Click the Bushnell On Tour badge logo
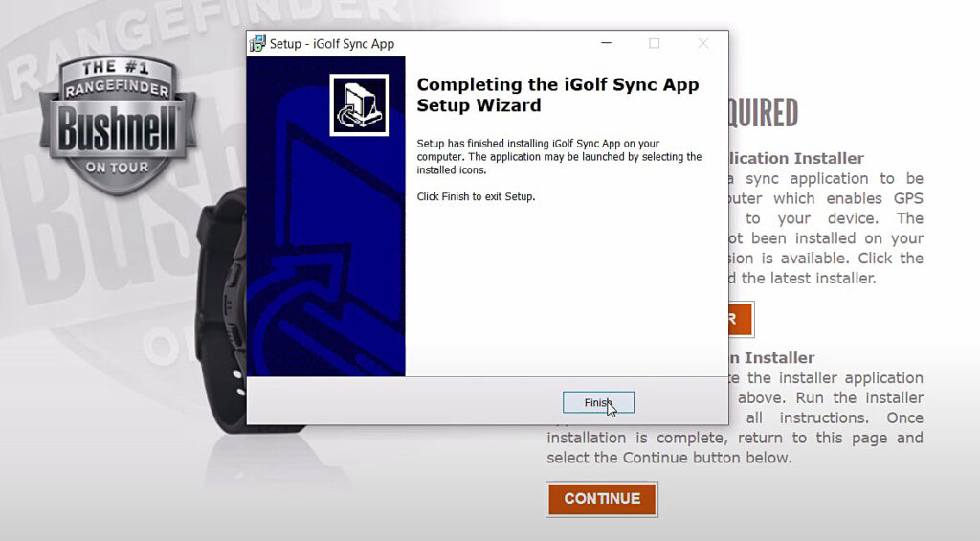The width and height of the screenshot is (980, 541). pos(118,124)
